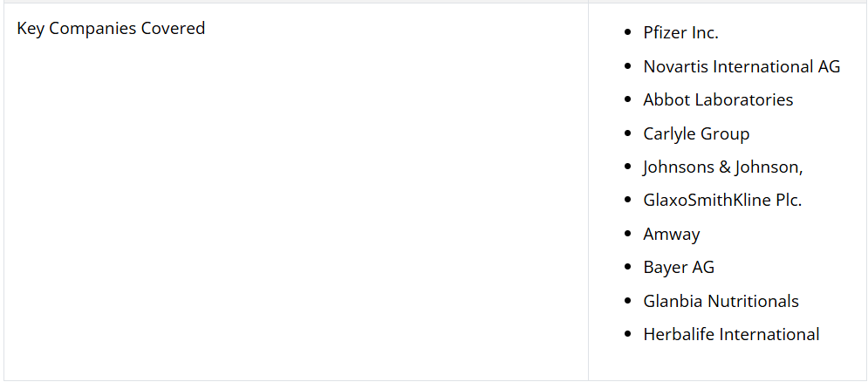This screenshot has height=382, width=868.
Task: Click the bullet next to Herbalife International
Action: click(x=627, y=334)
